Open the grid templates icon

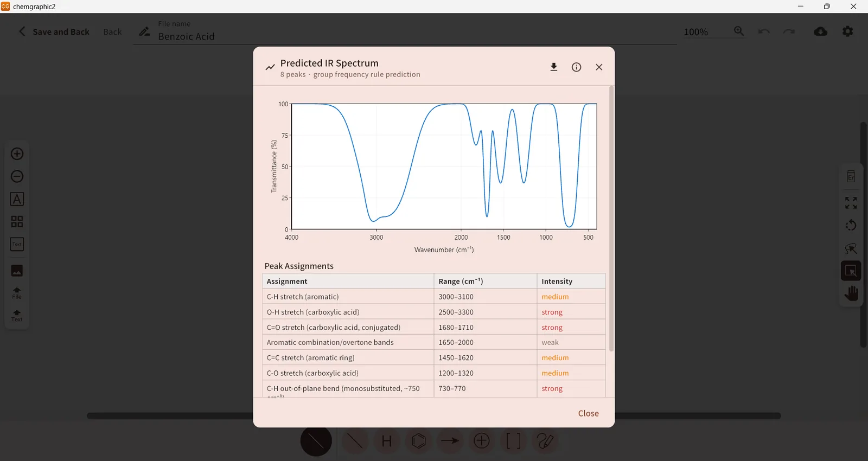(17, 221)
